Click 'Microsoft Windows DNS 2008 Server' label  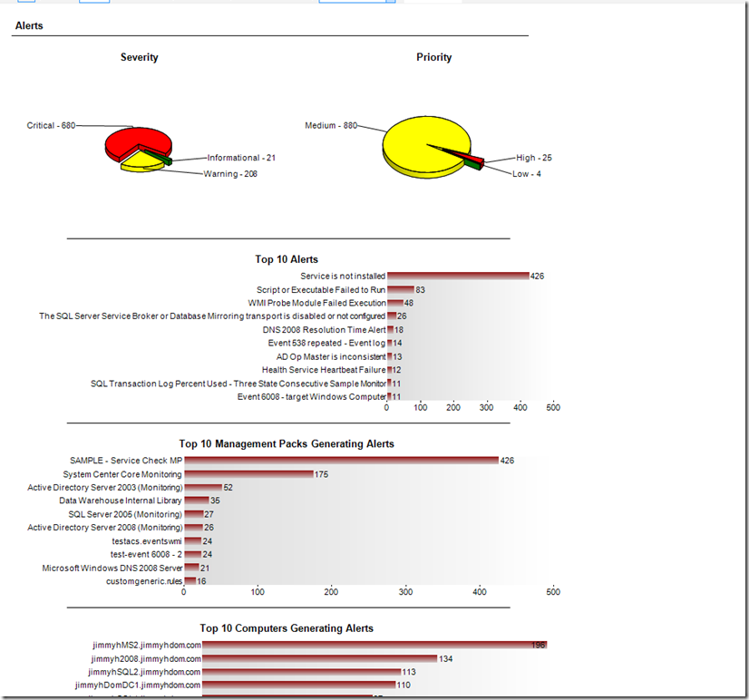[x=112, y=569]
